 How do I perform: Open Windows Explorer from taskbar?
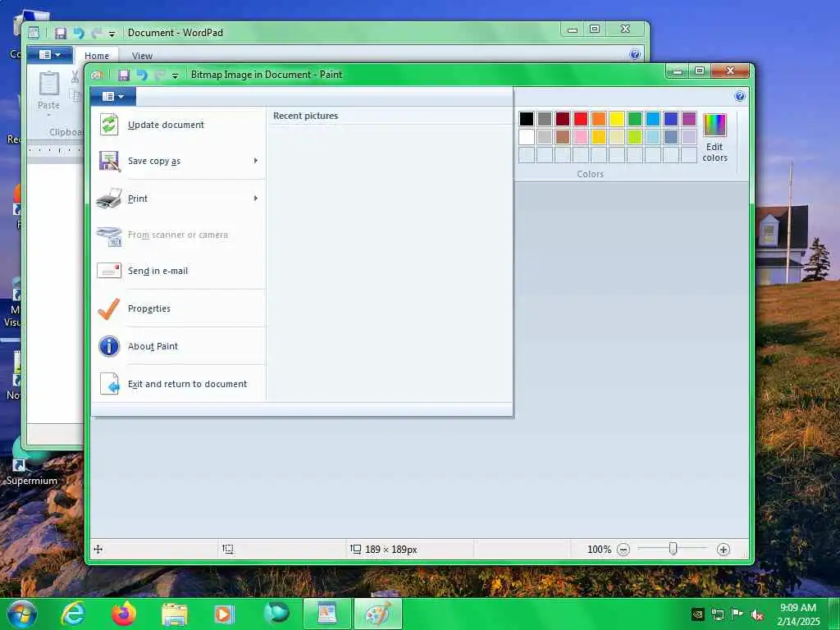coord(175,614)
